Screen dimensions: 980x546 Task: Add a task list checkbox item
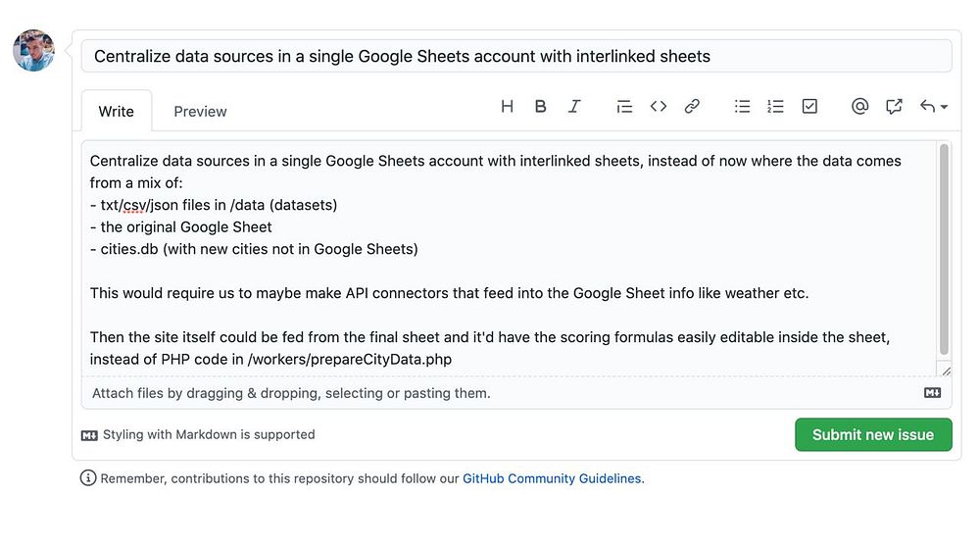click(x=809, y=107)
